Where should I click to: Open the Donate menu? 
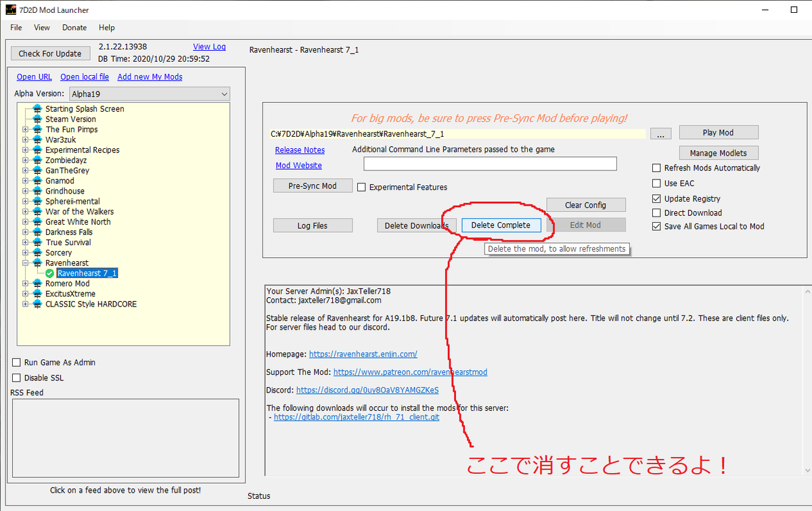74,28
